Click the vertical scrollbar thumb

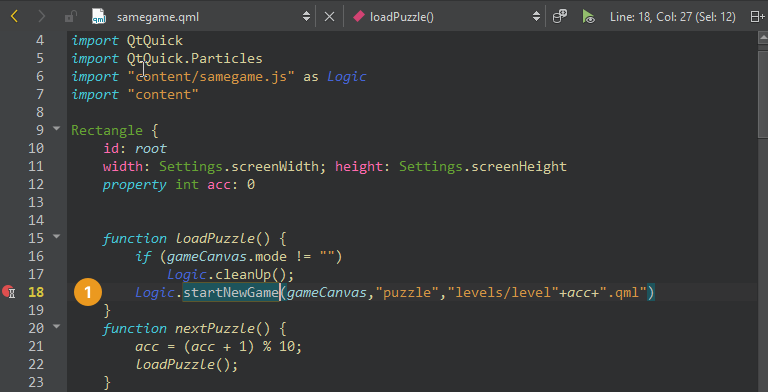(763, 93)
